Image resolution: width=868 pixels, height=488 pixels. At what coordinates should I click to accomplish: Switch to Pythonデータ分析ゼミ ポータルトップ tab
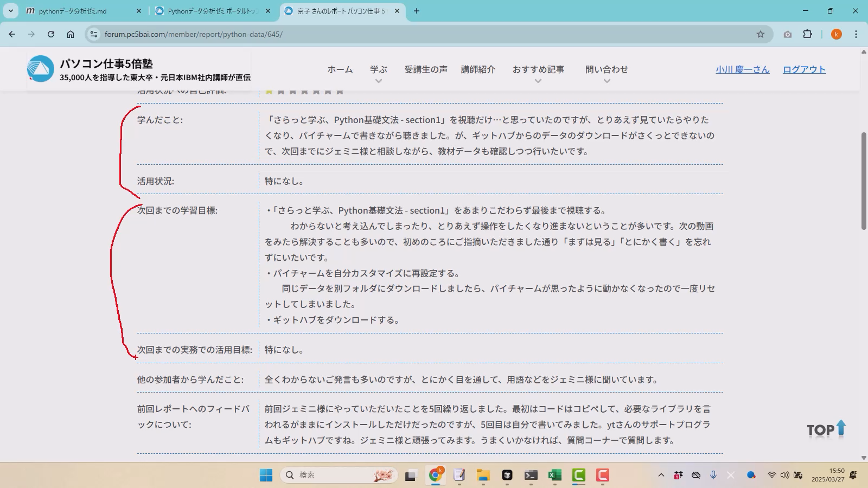point(213,11)
